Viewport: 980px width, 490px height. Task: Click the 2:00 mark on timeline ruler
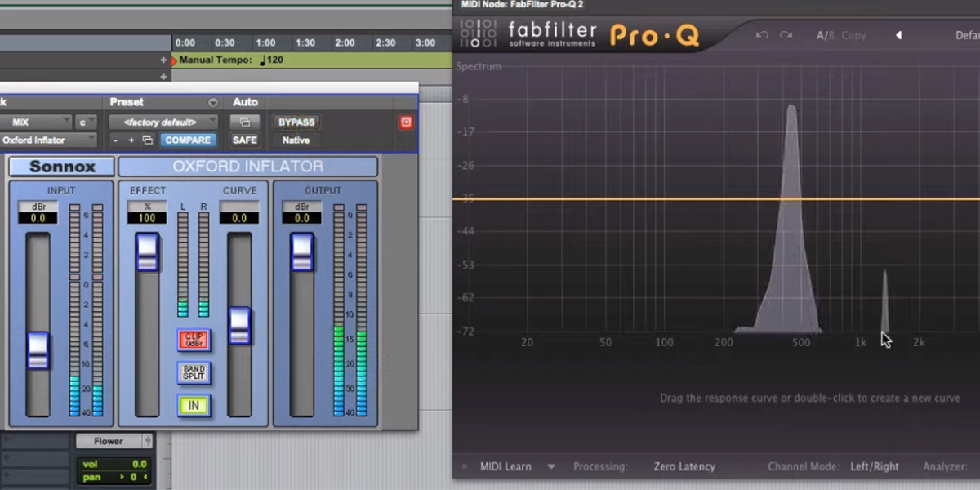pos(345,42)
